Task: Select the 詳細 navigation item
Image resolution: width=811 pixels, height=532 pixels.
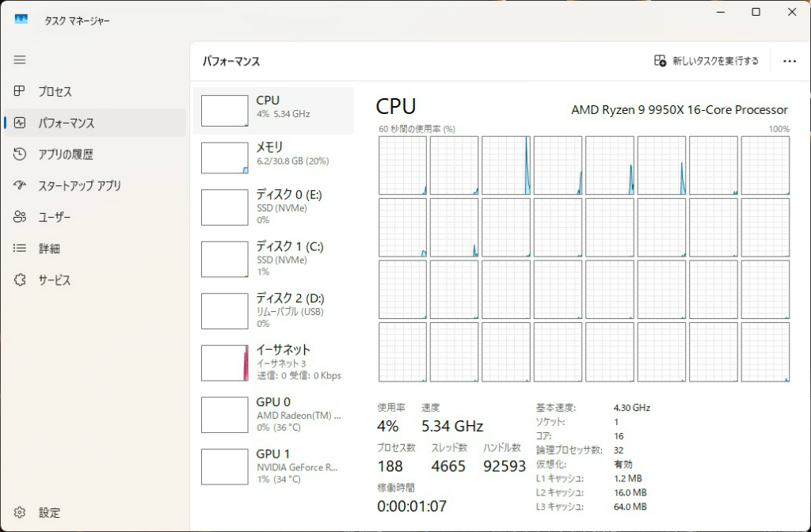Action: (95, 249)
